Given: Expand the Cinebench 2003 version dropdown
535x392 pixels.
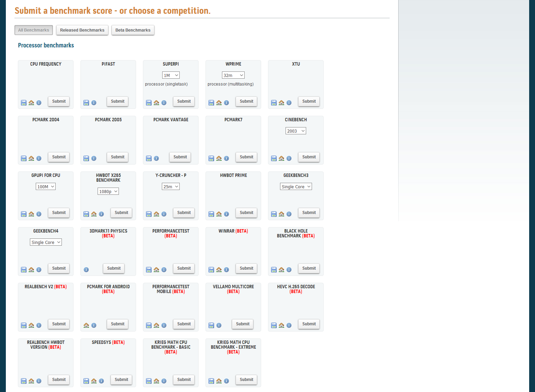Looking at the screenshot, I should (296, 131).
